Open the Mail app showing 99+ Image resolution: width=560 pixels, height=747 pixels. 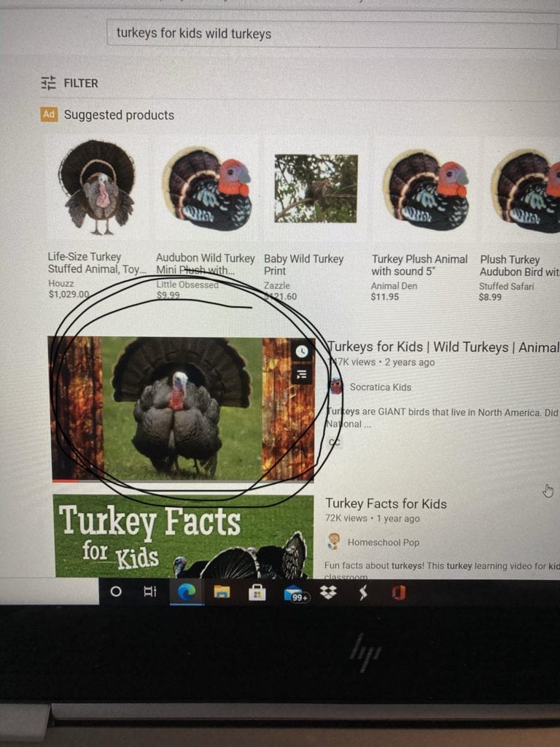(x=295, y=594)
